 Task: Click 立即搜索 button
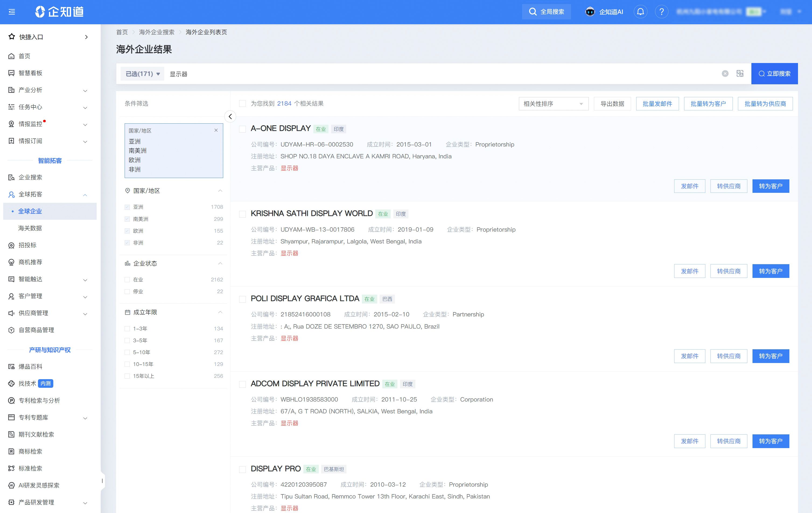[x=774, y=74]
